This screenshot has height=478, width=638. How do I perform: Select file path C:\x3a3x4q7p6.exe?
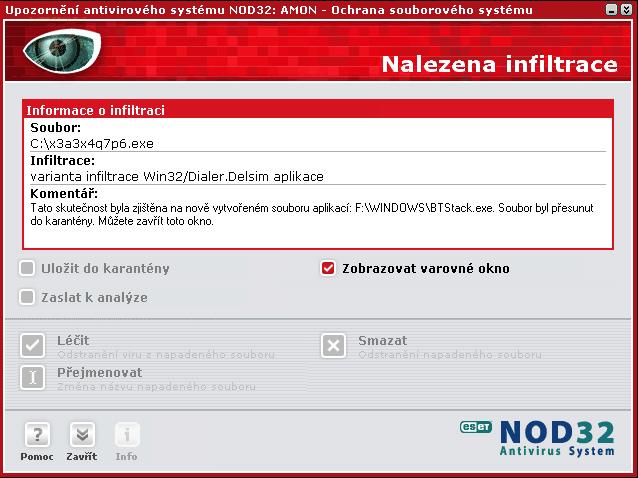92,144
